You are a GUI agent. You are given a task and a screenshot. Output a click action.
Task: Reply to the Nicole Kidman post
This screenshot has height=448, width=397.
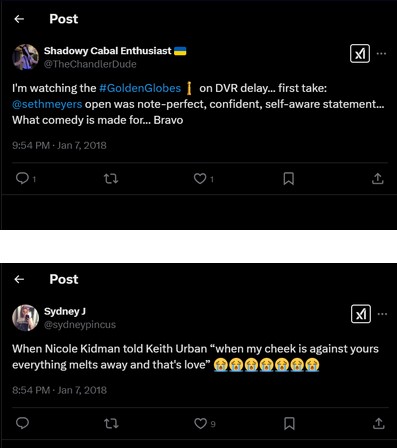coord(22,423)
